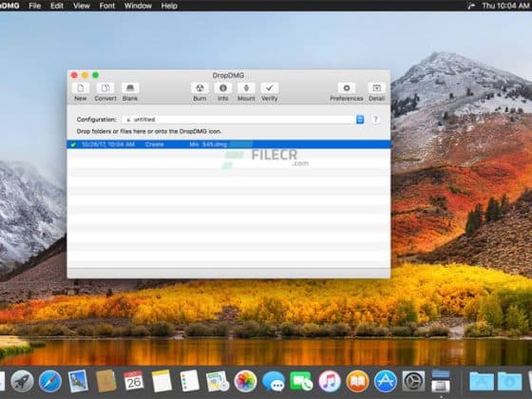Minimize the DropDMG window with yellow button
Image resolution: width=532 pixels, height=399 pixels.
click(85, 75)
